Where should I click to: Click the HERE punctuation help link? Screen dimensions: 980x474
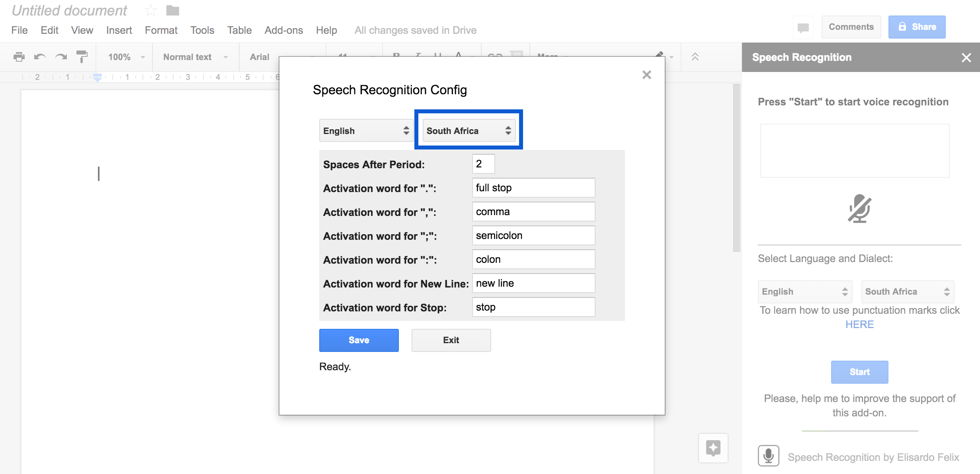[859, 324]
